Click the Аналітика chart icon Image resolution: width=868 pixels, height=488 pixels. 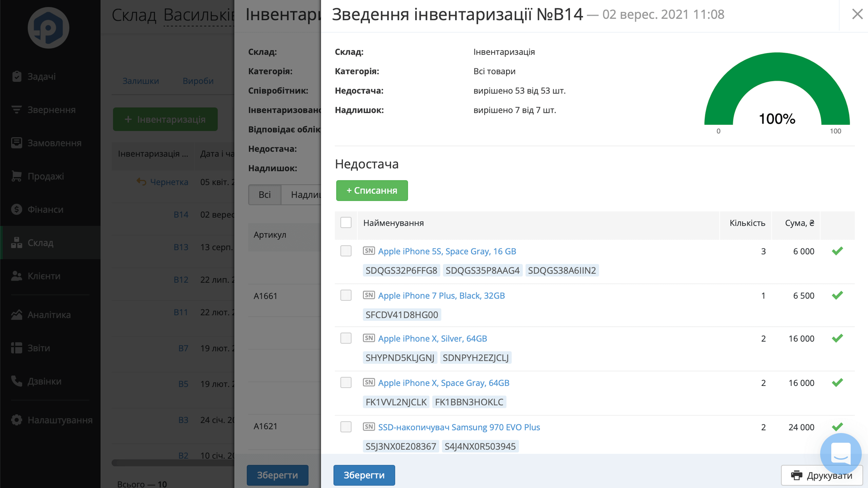coord(16,315)
